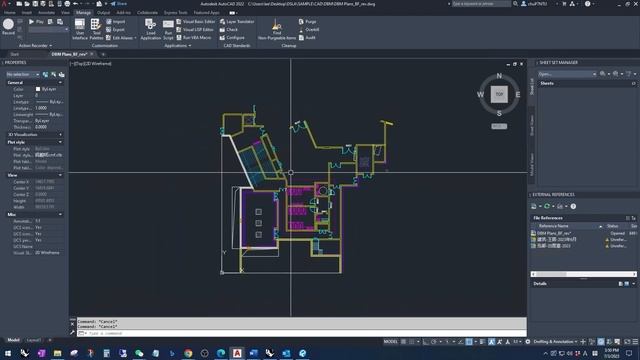
Task: Switch to the Express Tools ribbon tab
Action: (x=176, y=13)
